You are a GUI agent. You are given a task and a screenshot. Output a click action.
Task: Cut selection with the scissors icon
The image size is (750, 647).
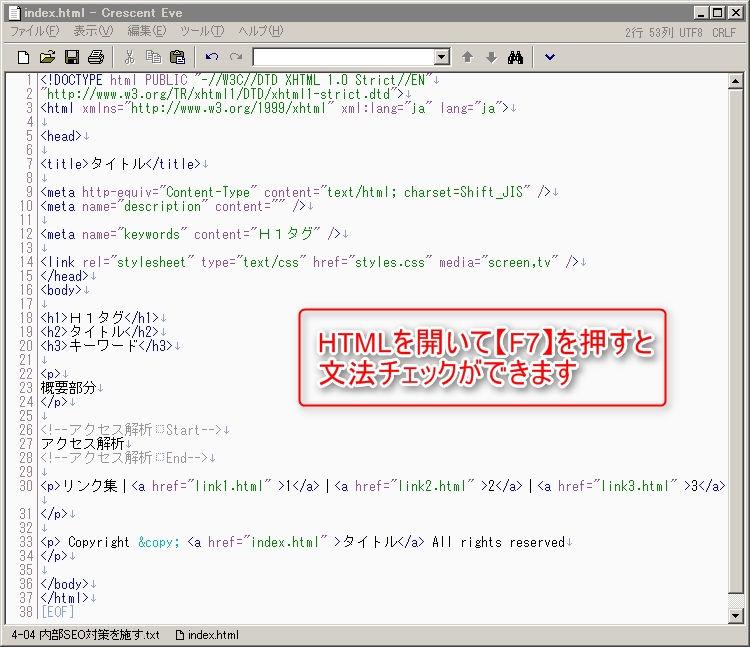click(x=129, y=57)
